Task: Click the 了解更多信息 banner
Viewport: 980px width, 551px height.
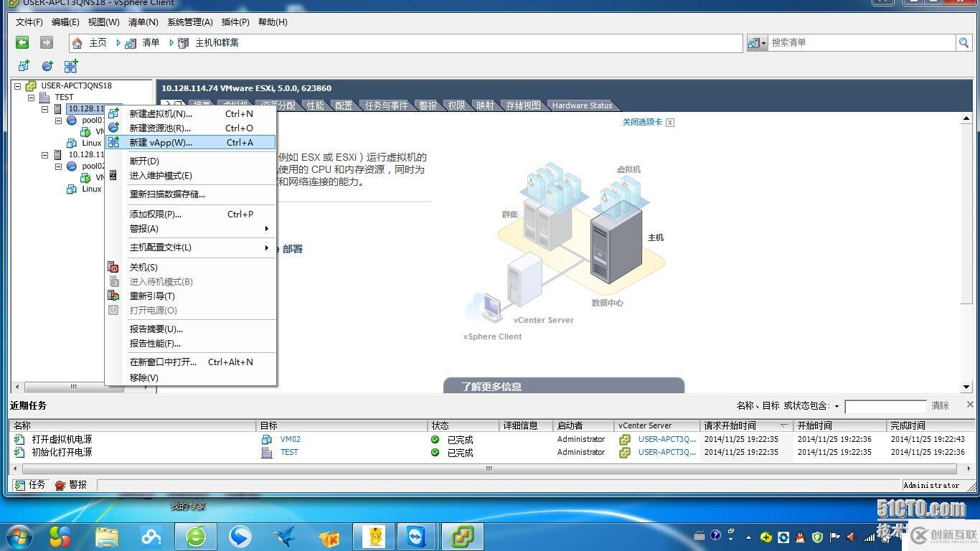Action: [564, 386]
